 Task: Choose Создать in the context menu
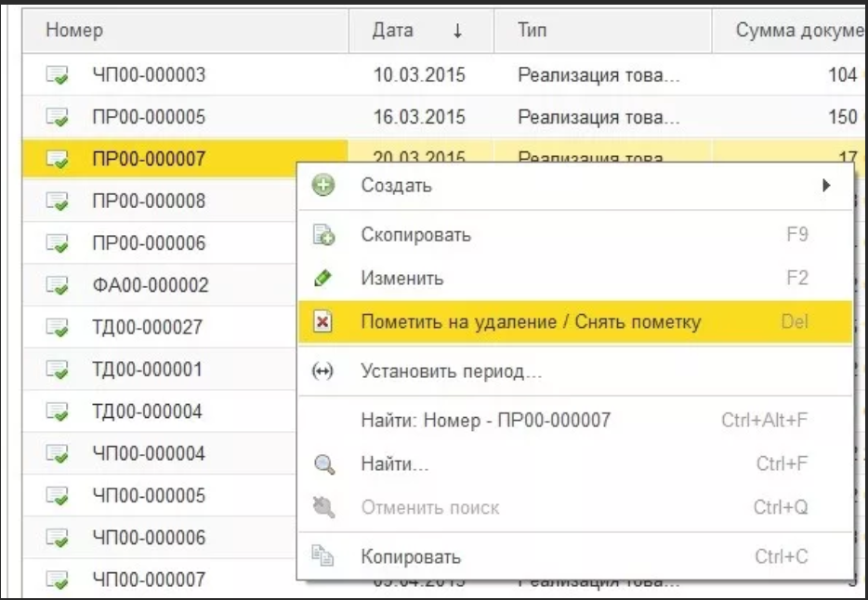tap(575, 186)
